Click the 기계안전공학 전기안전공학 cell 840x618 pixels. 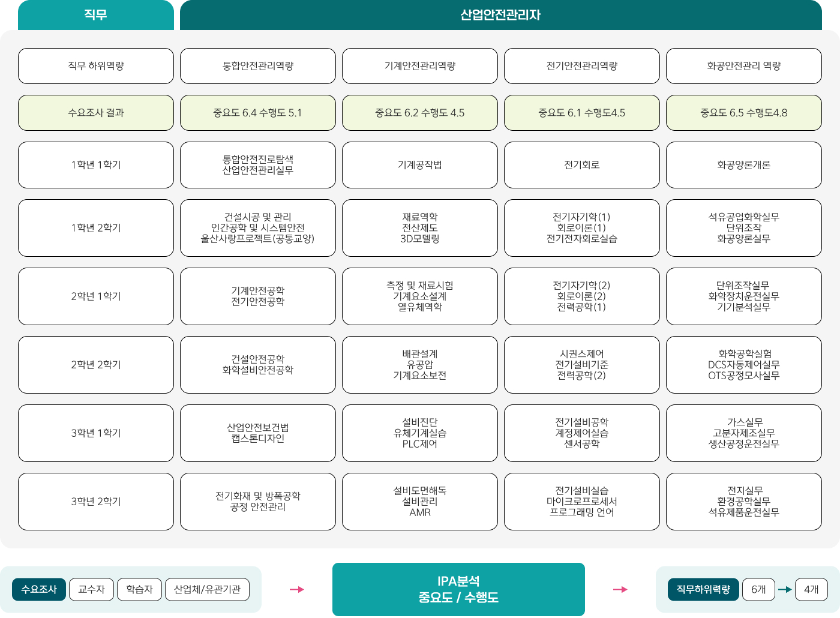tap(258, 296)
